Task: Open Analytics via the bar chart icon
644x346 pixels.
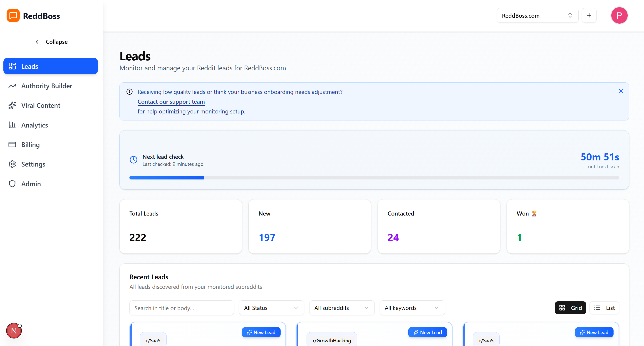Action: (x=12, y=125)
